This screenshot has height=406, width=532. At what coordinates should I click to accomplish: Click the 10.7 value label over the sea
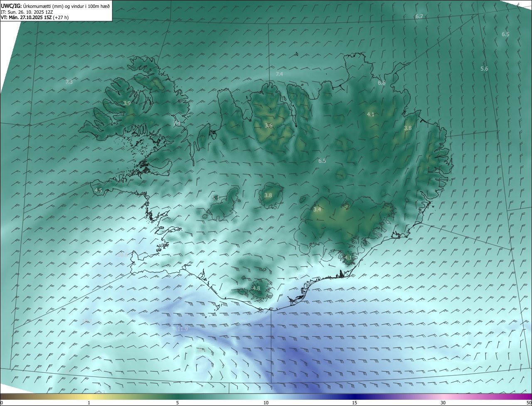point(86,321)
